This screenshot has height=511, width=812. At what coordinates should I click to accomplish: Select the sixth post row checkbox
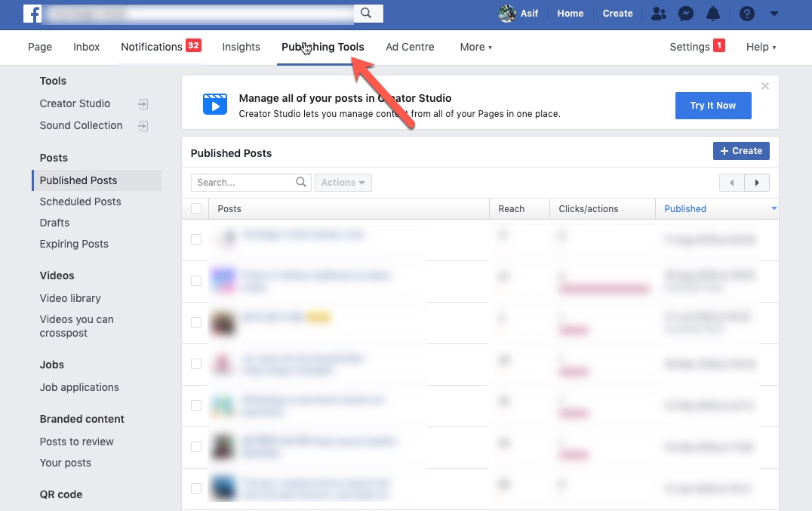[196, 447]
